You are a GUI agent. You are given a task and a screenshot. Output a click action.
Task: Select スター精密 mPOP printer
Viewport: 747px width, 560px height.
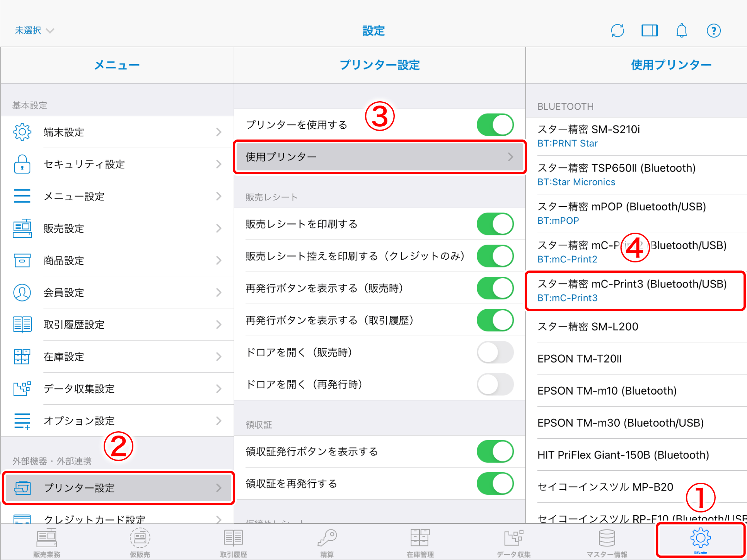(x=636, y=213)
